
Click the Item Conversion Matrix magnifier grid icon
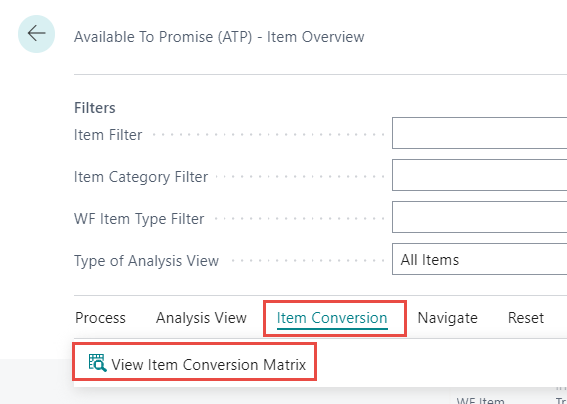(98, 363)
